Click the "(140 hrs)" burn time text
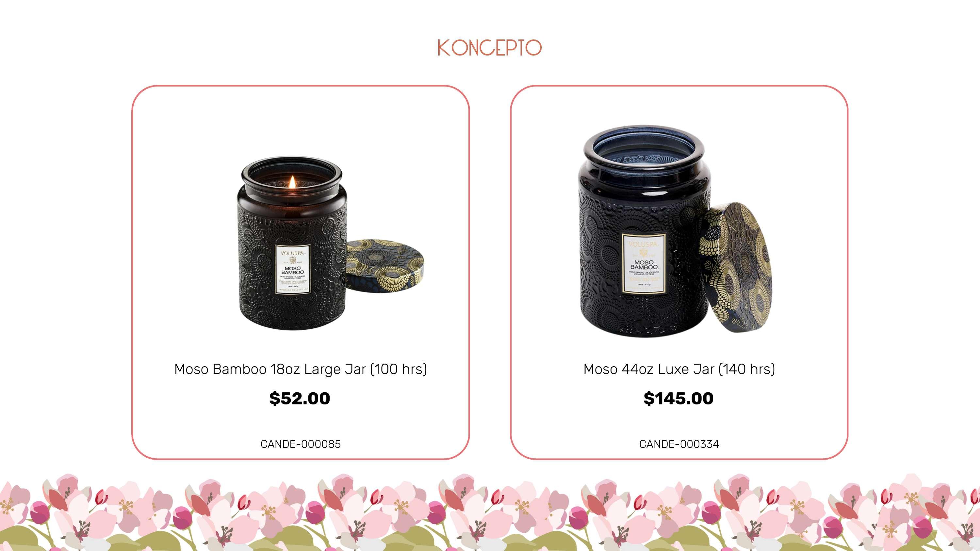The width and height of the screenshot is (980, 551). coord(746,369)
